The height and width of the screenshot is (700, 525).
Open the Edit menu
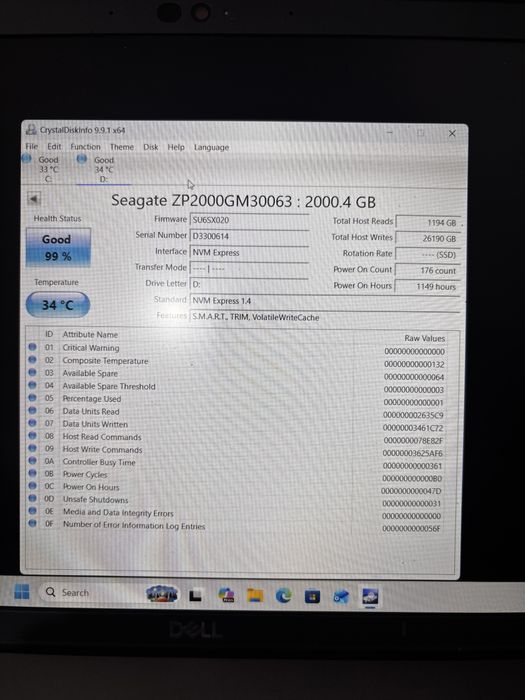tap(54, 146)
